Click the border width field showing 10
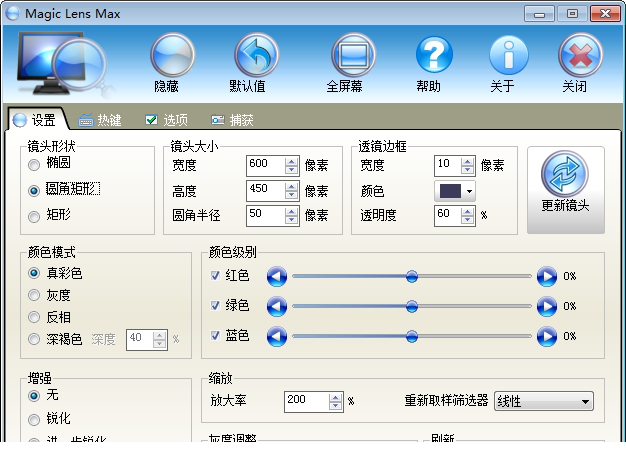The height and width of the screenshot is (459, 626). coord(448,165)
